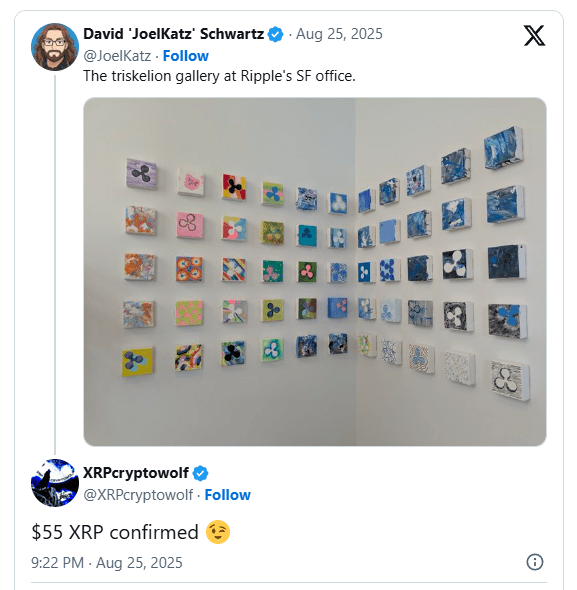Image resolution: width=577 pixels, height=590 pixels.
Task: Open David 'JoelKatz' Schwartz profile name
Action: (x=174, y=34)
